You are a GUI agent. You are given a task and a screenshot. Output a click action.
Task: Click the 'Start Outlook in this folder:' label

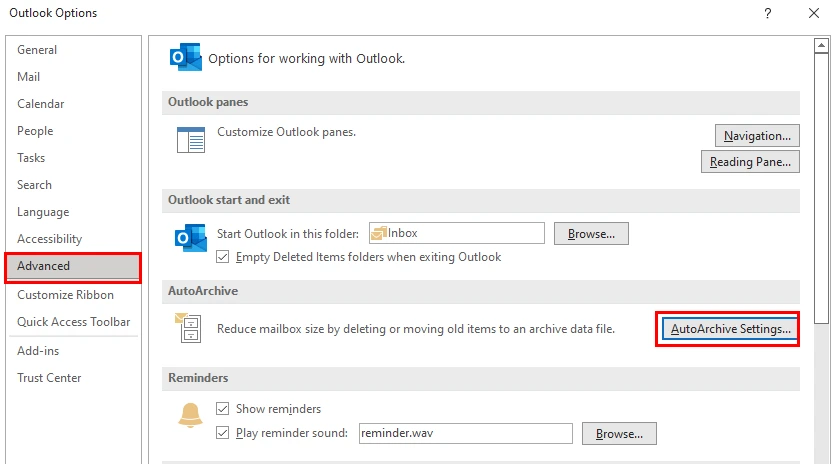(x=288, y=234)
